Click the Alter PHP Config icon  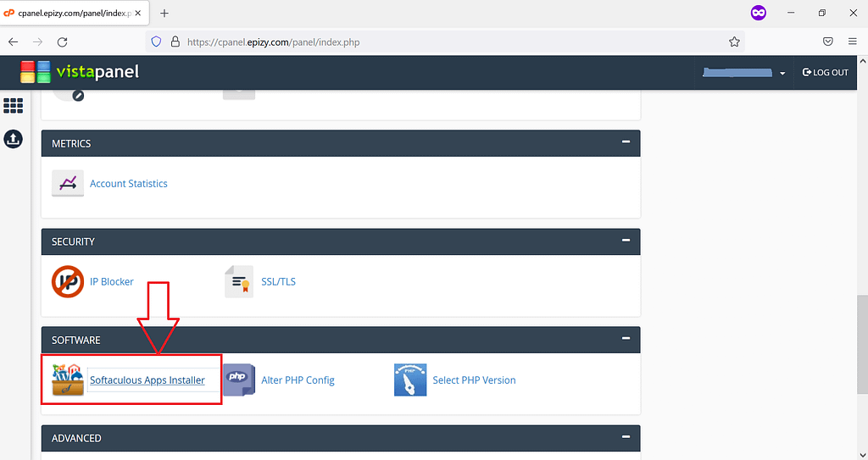point(239,380)
